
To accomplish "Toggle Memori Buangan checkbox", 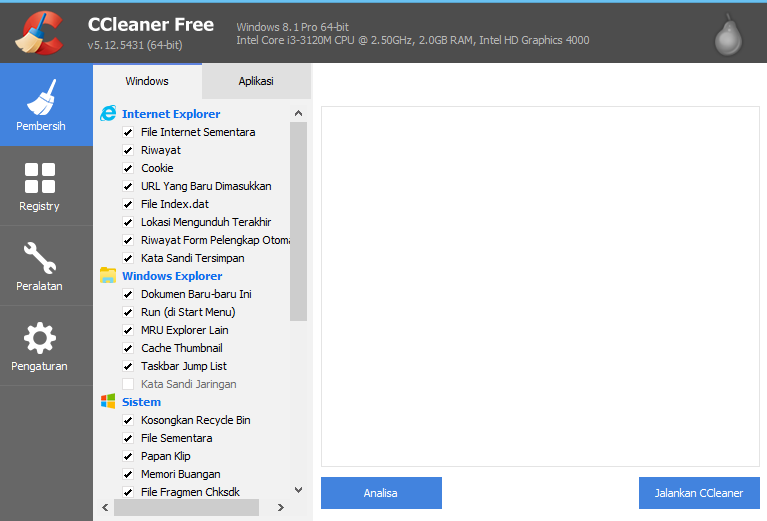I will pyautogui.click(x=128, y=474).
